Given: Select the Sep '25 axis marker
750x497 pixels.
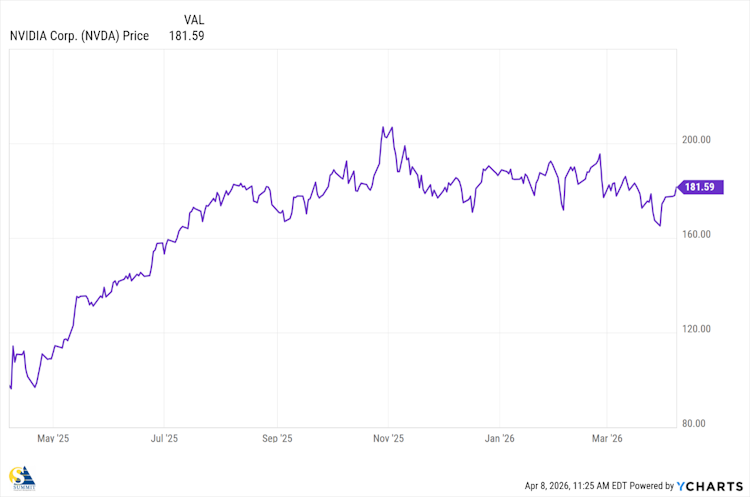Looking at the screenshot, I should 277,438.
